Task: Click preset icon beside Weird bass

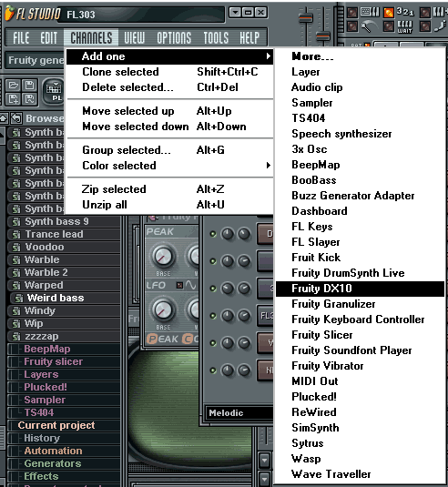Action: [19, 299]
